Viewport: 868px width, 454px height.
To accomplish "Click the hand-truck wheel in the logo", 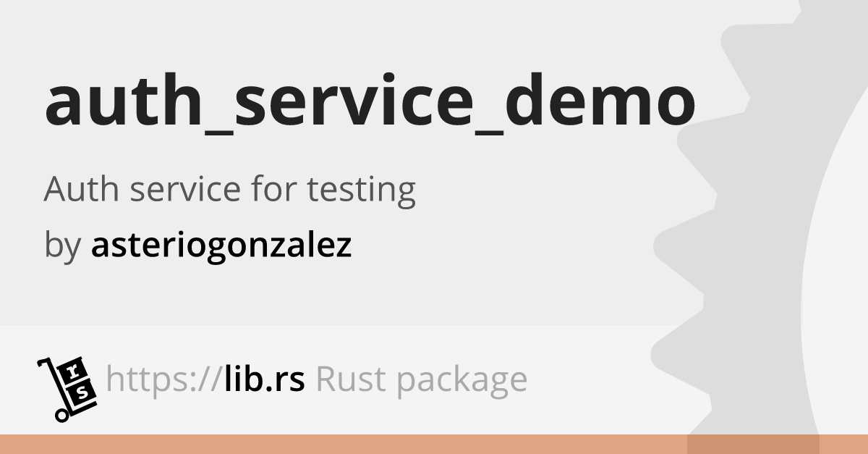I will point(62,415).
